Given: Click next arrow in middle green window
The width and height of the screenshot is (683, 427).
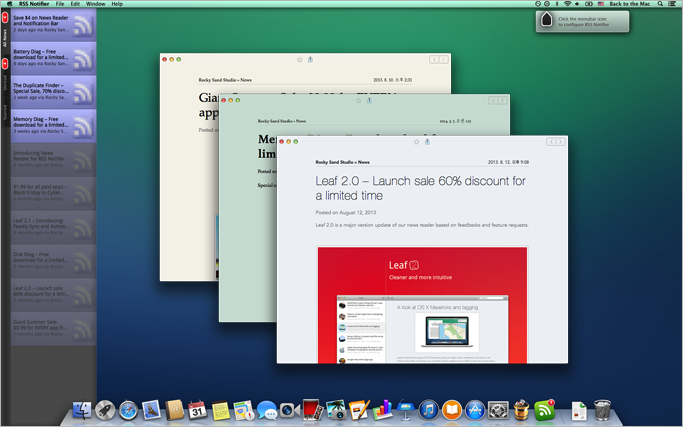Looking at the screenshot, I should point(502,100).
